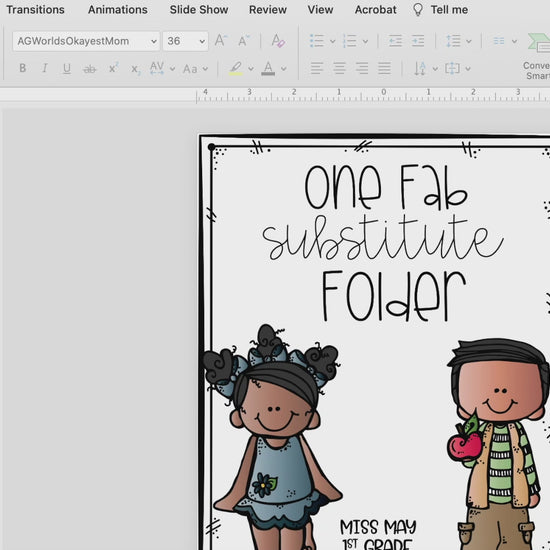Decrease the list indent level
The height and width of the screenshot is (550, 550).
(395, 41)
